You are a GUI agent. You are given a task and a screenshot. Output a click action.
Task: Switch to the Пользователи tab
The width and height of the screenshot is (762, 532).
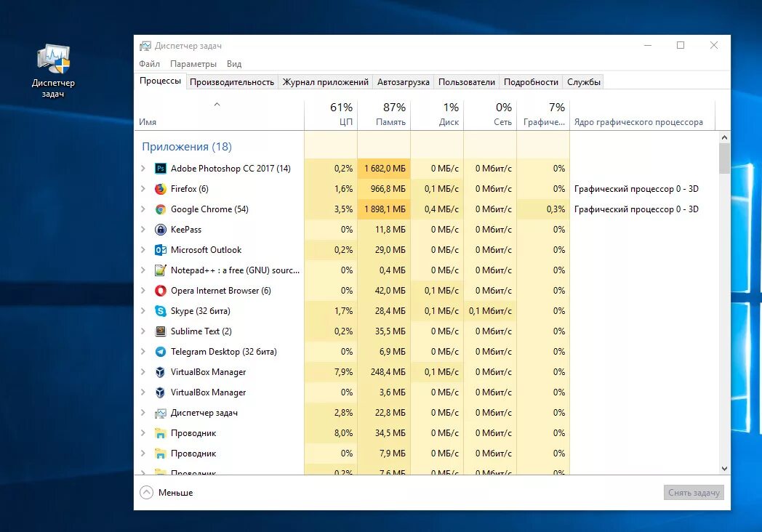click(x=467, y=82)
